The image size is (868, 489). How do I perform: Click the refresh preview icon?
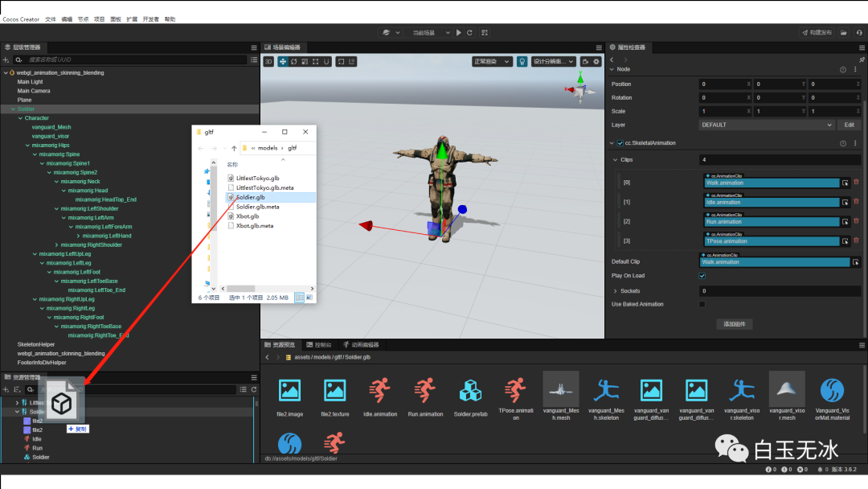tap(469, 32)
